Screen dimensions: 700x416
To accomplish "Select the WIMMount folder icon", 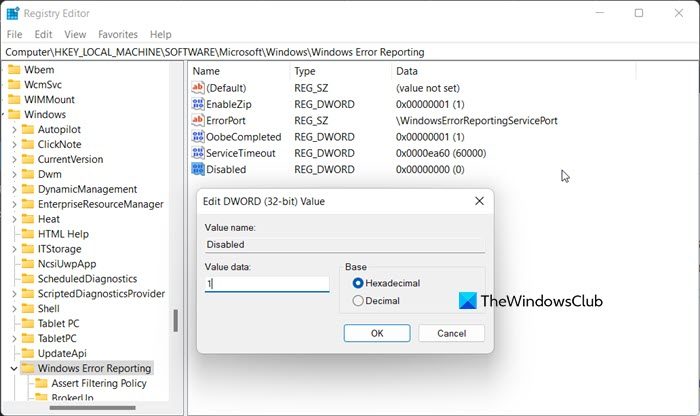I will 14,100.
